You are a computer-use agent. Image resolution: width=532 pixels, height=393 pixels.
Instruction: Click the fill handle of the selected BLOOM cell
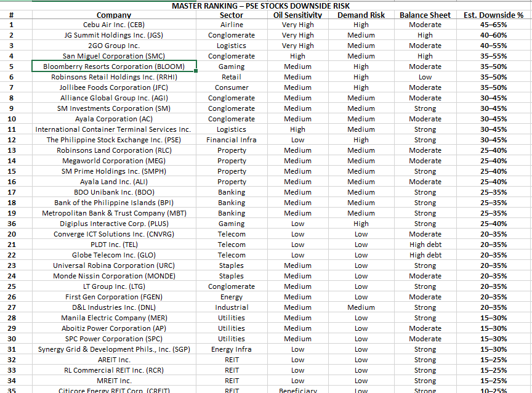[196, 71]
